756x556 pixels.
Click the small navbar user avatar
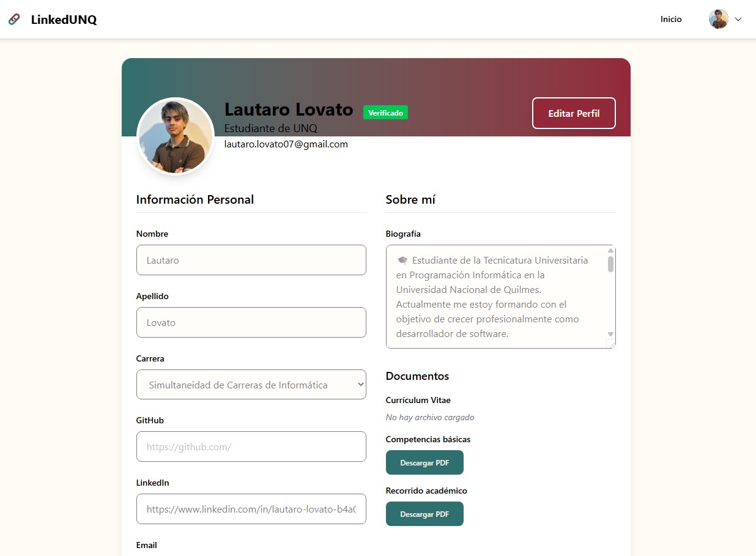718,20
